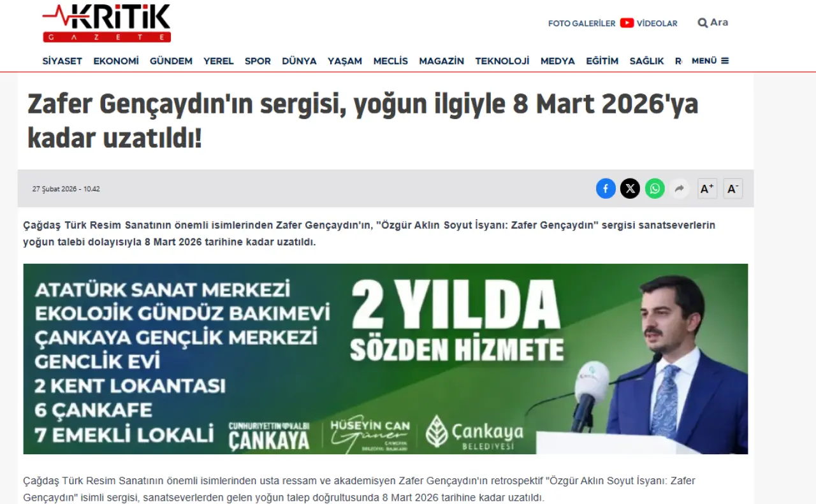Navigate to the TEKNOLOJİ category
The width and height of the screenshot is (816, 504).
point(502,61)
